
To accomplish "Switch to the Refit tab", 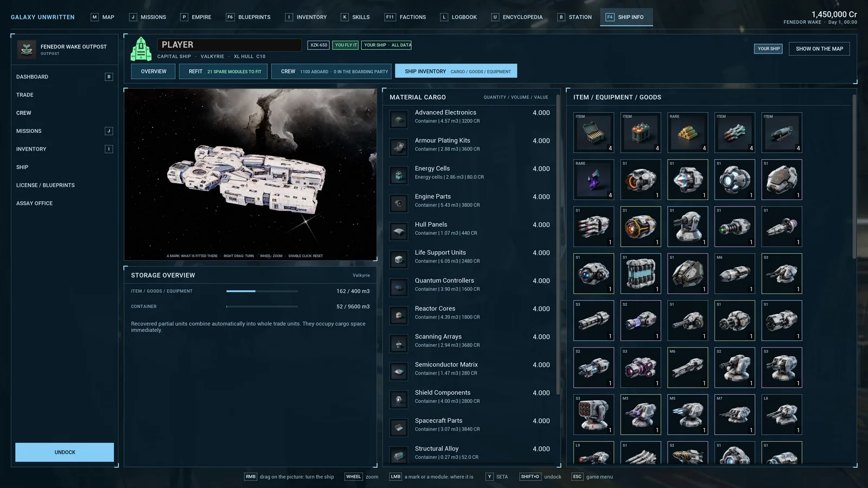I will click(x=224, y=72).
